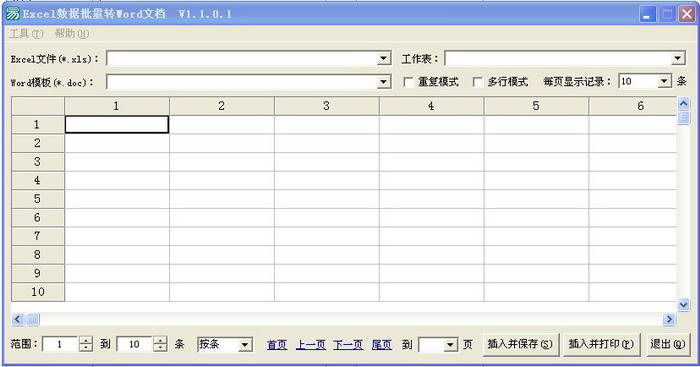Select row header 1
Screen dimensions: 700x367
click(x=38, y=125)
